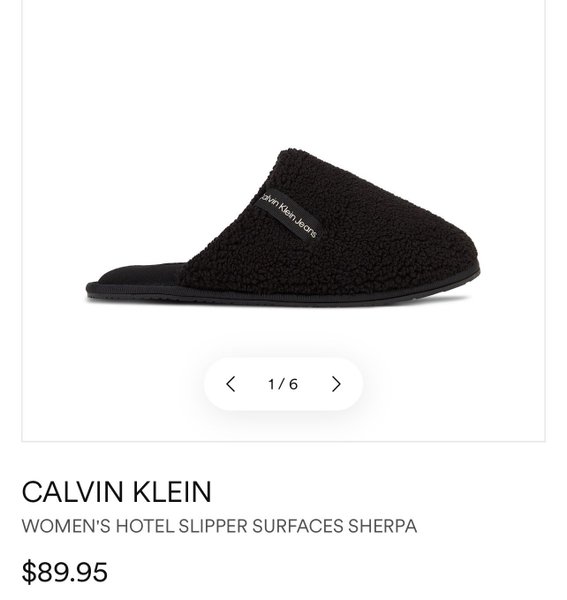The height and width of the screenshot is (600, 567).
Task: Click the Calvin Klein Jeans label on slipper
Action: pos(287,214)
